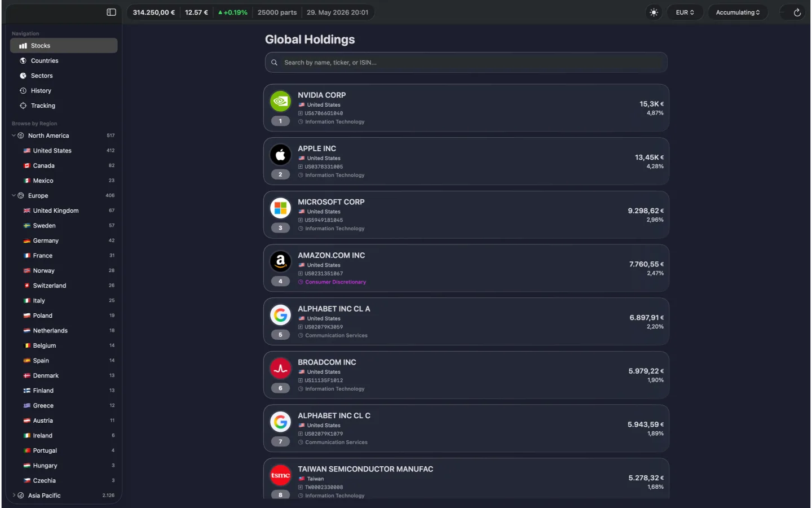The image size is (812, 508).
Task: Click the Alphabet Class A Google logo
Action: pos(280,315)
